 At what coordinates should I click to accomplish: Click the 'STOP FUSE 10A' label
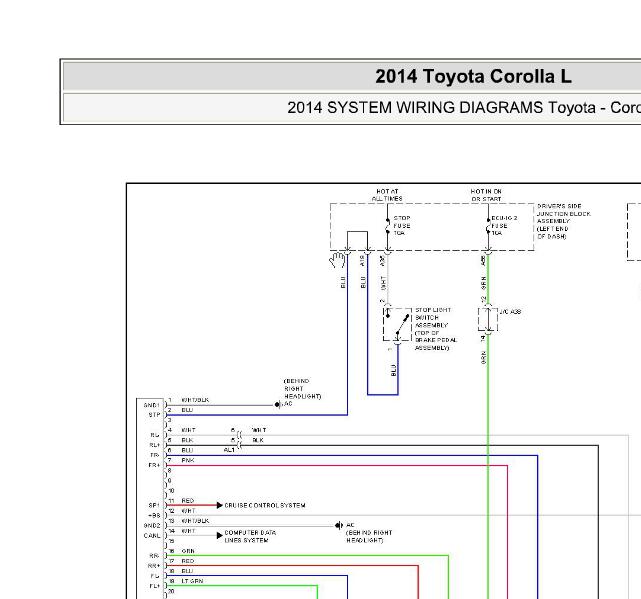point(402,225)
